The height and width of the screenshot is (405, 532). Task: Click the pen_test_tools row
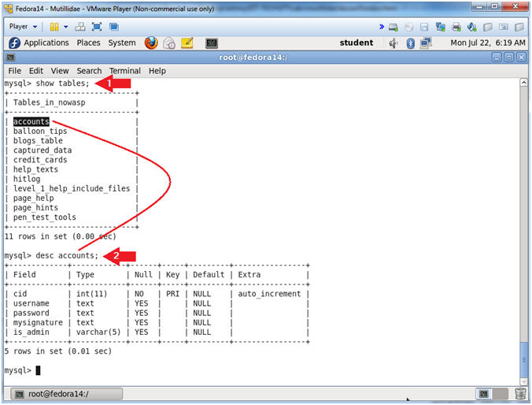pos(44,217)
